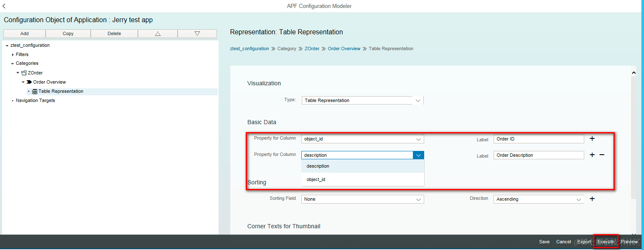Edit the Order ID label field
This screenshot has width=644, height=250.
[x=539, y=139]
